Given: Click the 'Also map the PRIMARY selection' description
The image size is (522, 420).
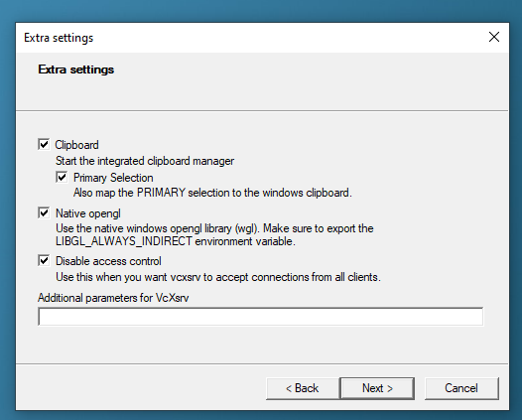Looking at the screenshot, I should coord(212,193).
